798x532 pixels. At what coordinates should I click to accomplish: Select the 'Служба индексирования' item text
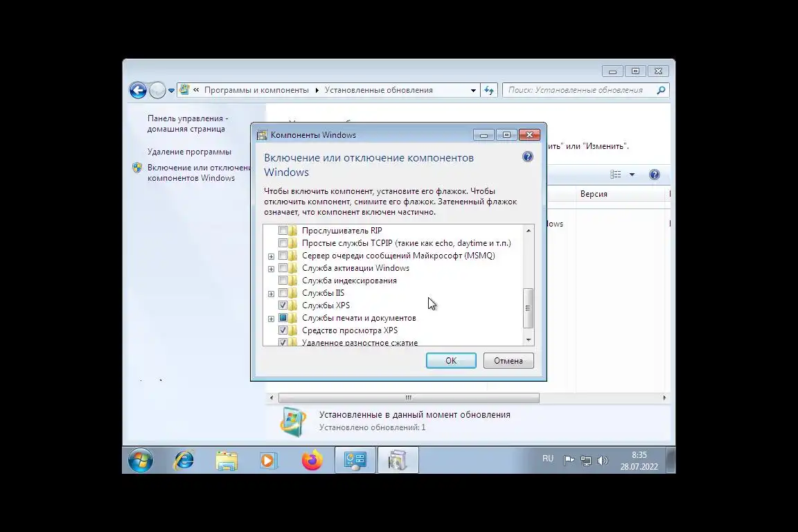point(349,281)
